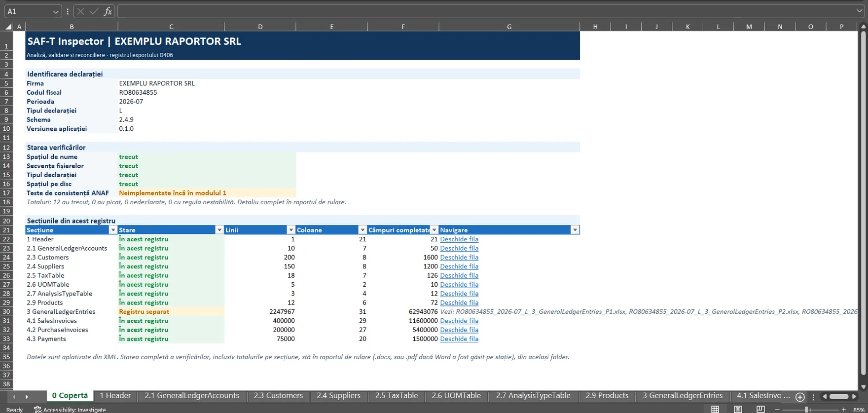Click the Insert Function fx icon
Screen dimensions: 868x413
108,11
